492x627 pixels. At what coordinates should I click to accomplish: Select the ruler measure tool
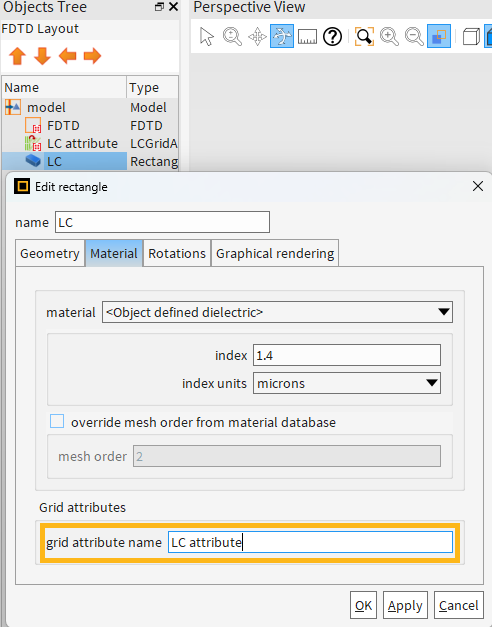[x=307, y=36]
